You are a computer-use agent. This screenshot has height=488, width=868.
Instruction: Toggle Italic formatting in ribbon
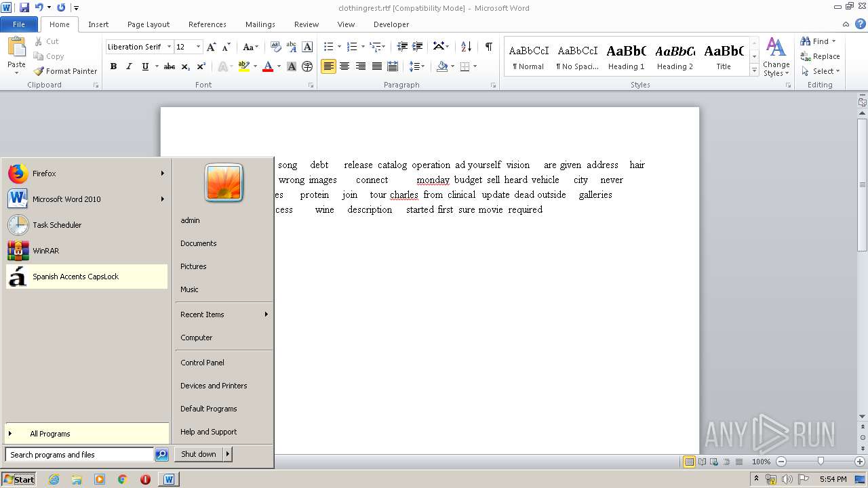point(129,66)
